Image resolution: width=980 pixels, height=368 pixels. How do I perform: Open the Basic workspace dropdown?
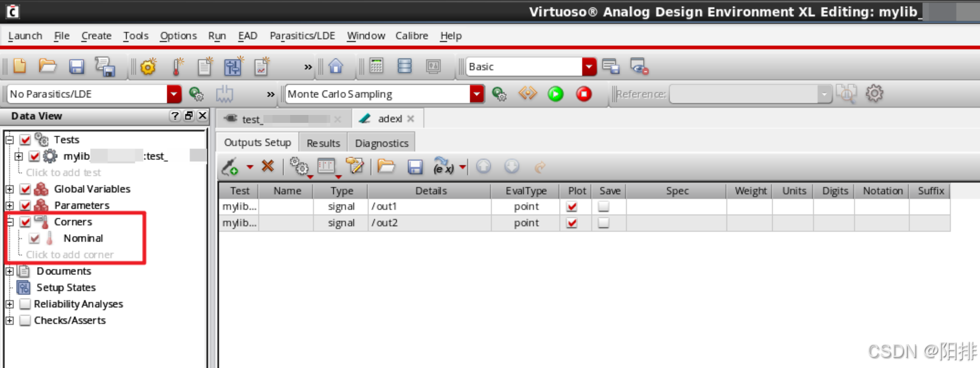coord(589,66)
